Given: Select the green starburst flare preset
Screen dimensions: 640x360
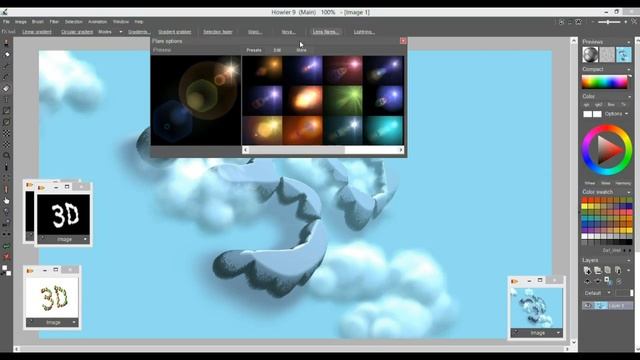Looking at the screenshot, I should pyautogui.click(x=343, y=100).
